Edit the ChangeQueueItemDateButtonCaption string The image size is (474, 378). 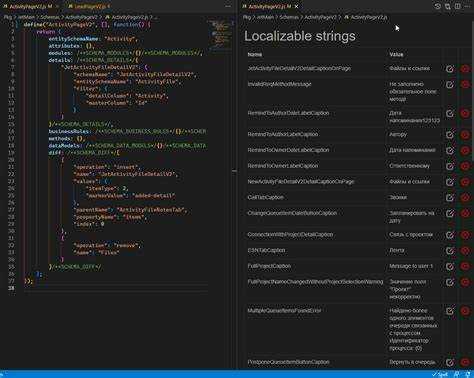point(450,214)
